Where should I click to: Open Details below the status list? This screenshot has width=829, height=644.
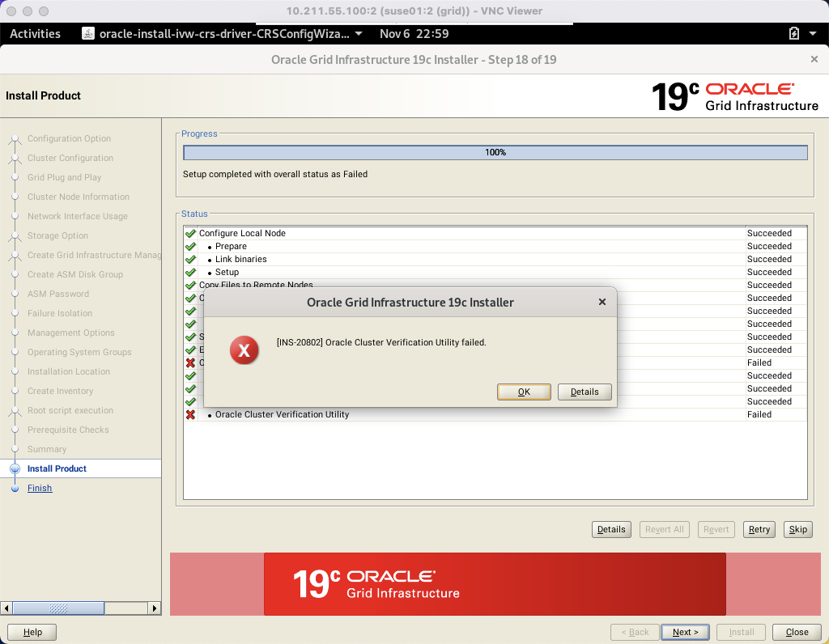tap(611, 529)
